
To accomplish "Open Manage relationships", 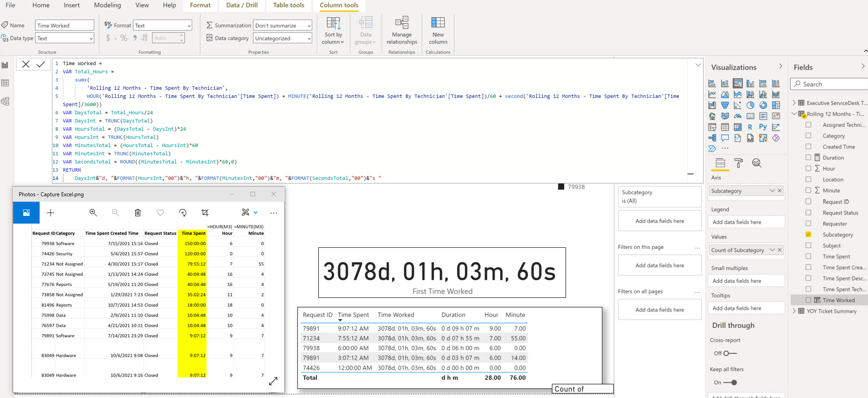I will [x=402, y=31].
